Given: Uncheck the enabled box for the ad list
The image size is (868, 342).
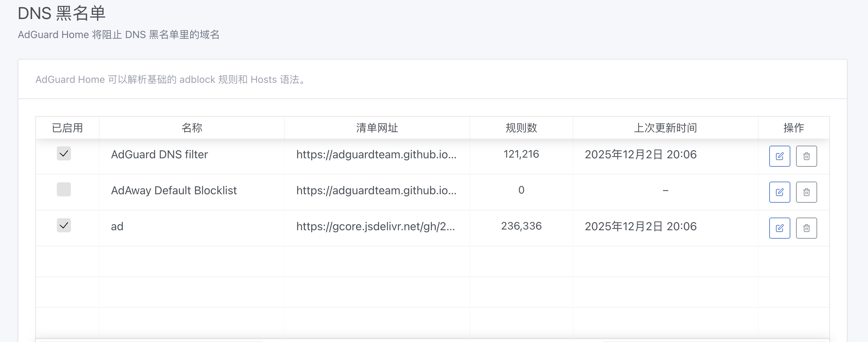Looking at the screenshot, I should (64, 225).
